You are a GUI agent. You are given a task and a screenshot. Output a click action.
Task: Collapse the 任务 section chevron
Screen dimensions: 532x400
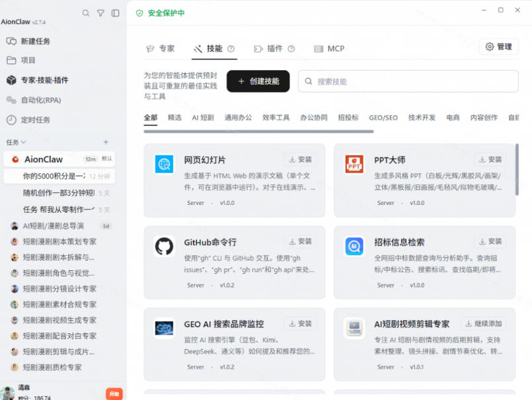(x=23, y=142)
